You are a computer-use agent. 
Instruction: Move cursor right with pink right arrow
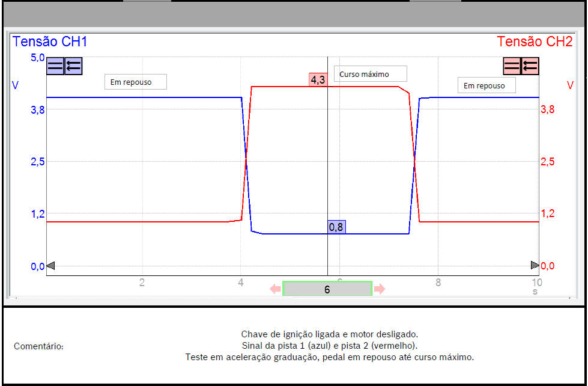pos(380,289)
